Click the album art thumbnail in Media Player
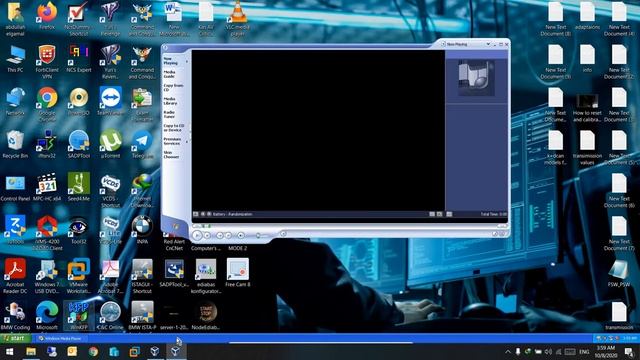 point(476,78)
